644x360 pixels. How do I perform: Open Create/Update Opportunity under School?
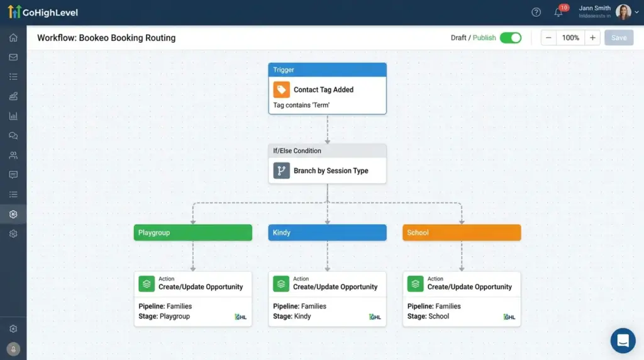[469, 287]
